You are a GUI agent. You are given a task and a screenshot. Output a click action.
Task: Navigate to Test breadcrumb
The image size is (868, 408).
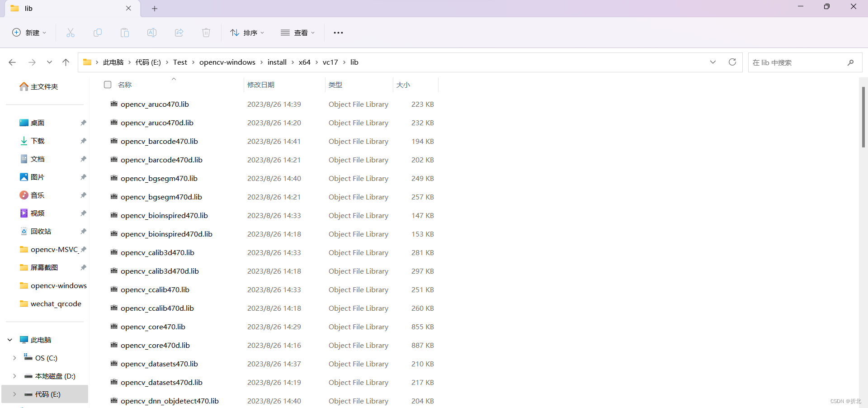point(180,62)
